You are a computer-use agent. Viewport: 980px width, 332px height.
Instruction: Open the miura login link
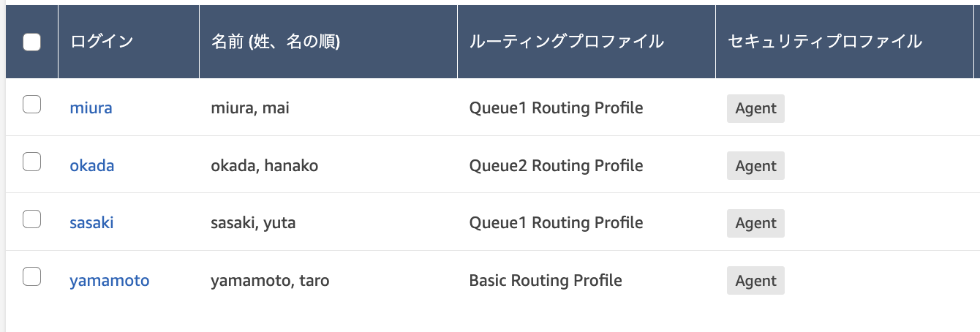(x=91, y=108)
